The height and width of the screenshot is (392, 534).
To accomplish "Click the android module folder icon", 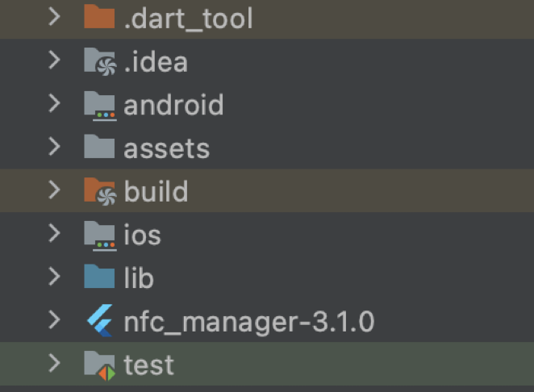I will pos(99,105).
